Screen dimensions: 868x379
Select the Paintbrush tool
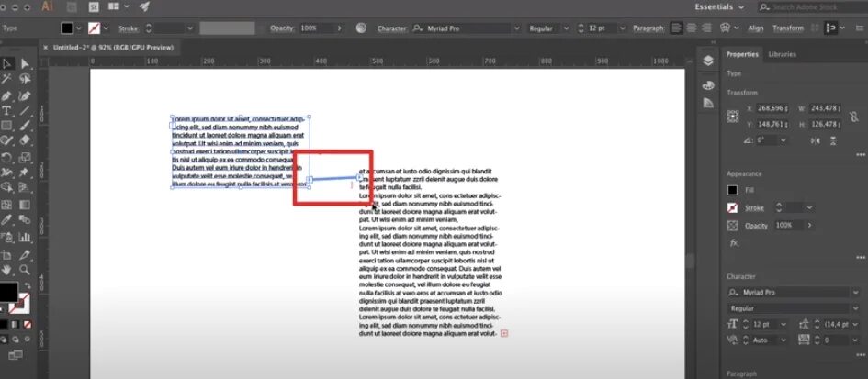point(25,126)
